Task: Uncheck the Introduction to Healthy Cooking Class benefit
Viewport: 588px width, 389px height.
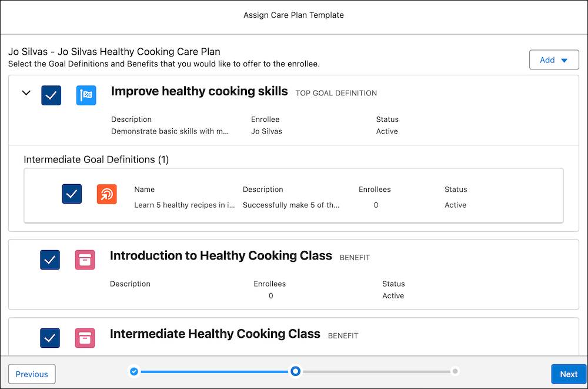Action: (50, 259)
